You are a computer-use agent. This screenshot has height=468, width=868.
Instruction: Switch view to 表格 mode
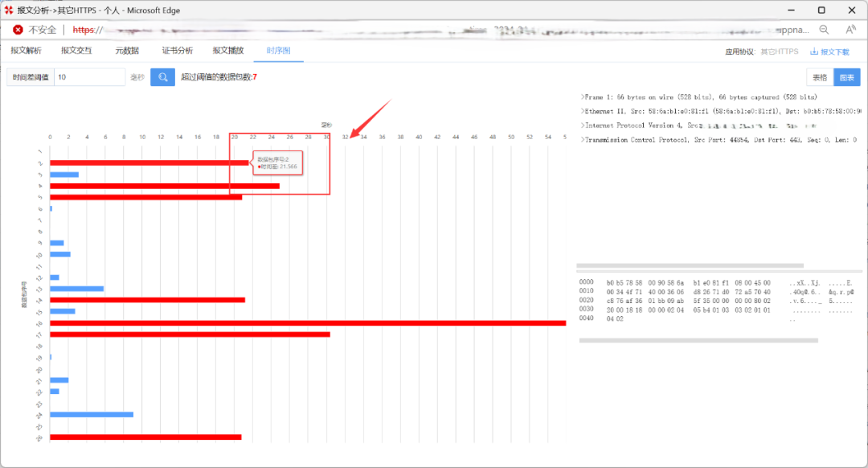(x=820, y=77)
